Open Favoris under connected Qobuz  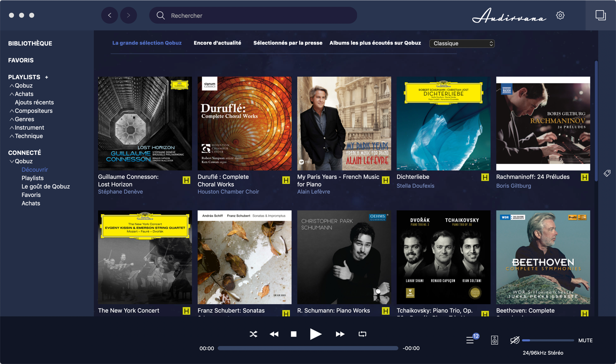coord(31,195)
